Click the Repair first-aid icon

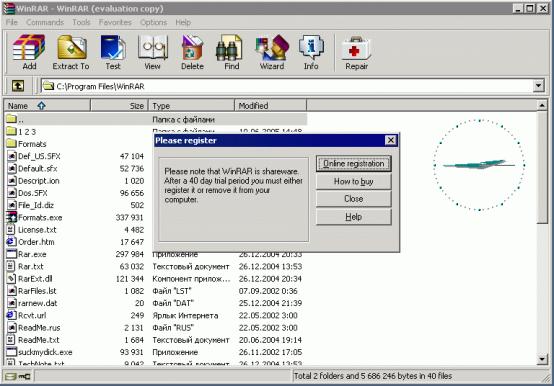coord(356,52)
